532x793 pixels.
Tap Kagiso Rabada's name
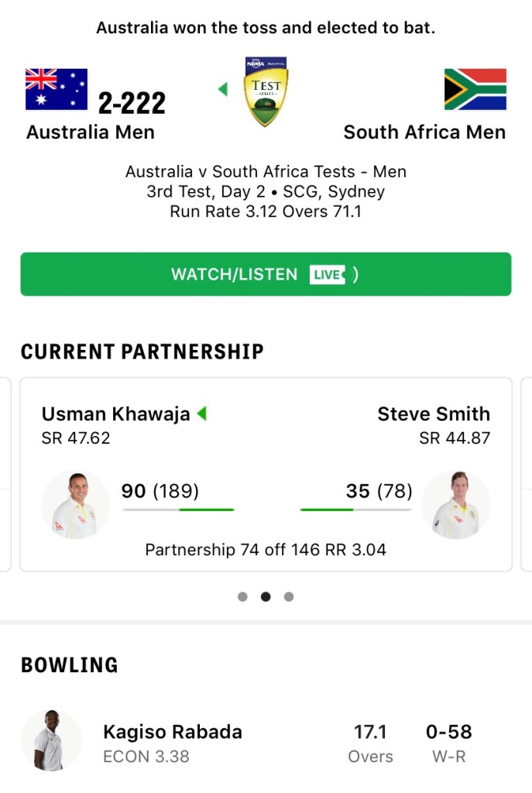tap(173, 732)
